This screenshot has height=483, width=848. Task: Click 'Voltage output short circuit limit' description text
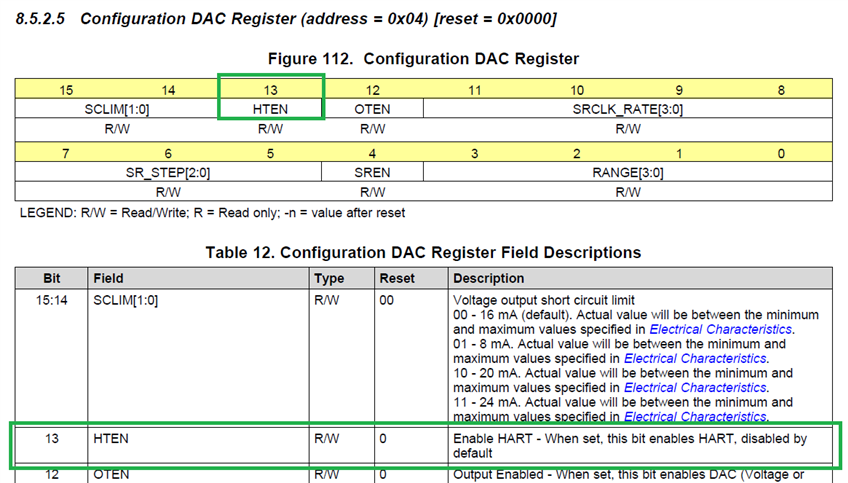point(544,300)
